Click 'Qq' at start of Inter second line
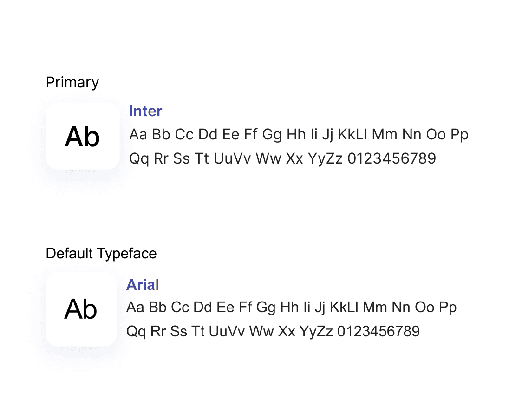Viewport: 522px width, 420px height. pos(139,159)
